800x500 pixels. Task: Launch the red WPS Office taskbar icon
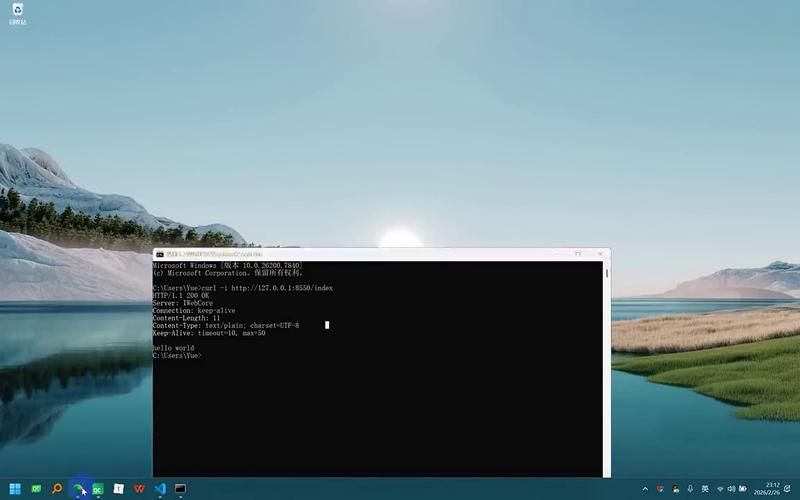139,489
